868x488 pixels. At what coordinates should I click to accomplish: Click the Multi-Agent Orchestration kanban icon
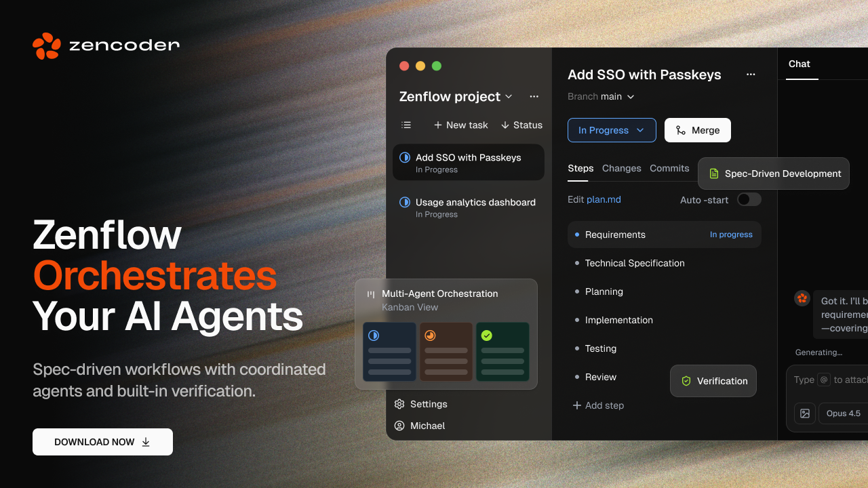pos(371,294)
